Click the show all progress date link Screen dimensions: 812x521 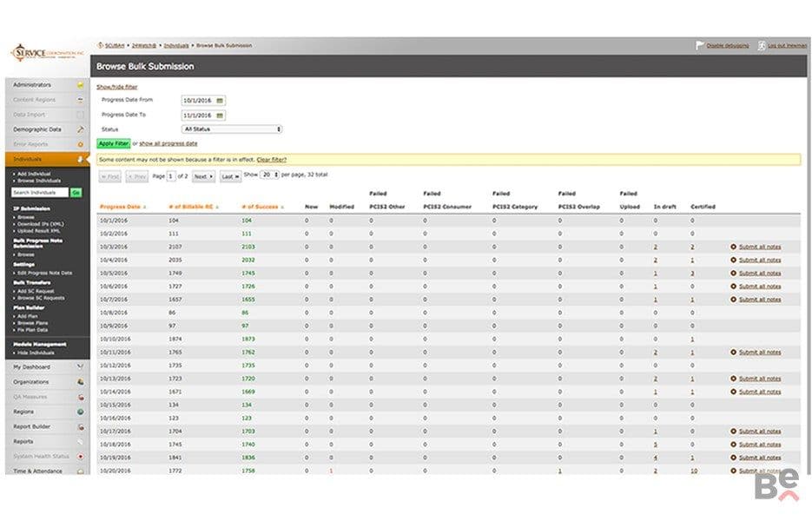[x=168, y=143]
